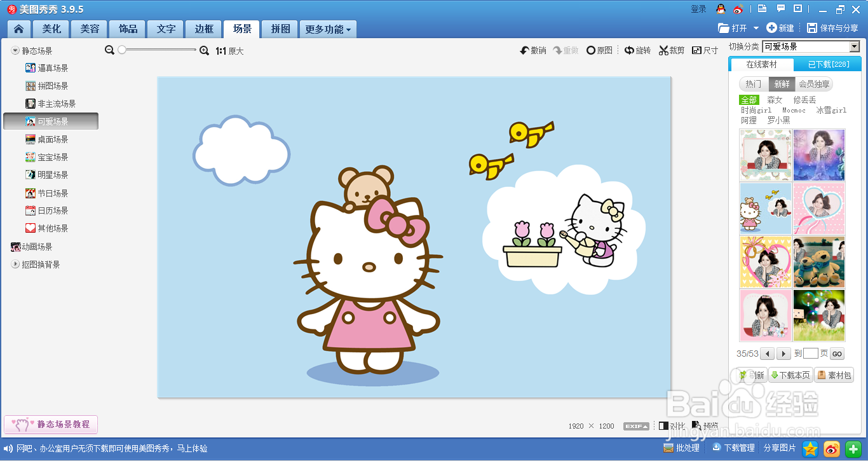Switch to the 边框 tab
868x461 pixels.
tap(204, 29)
